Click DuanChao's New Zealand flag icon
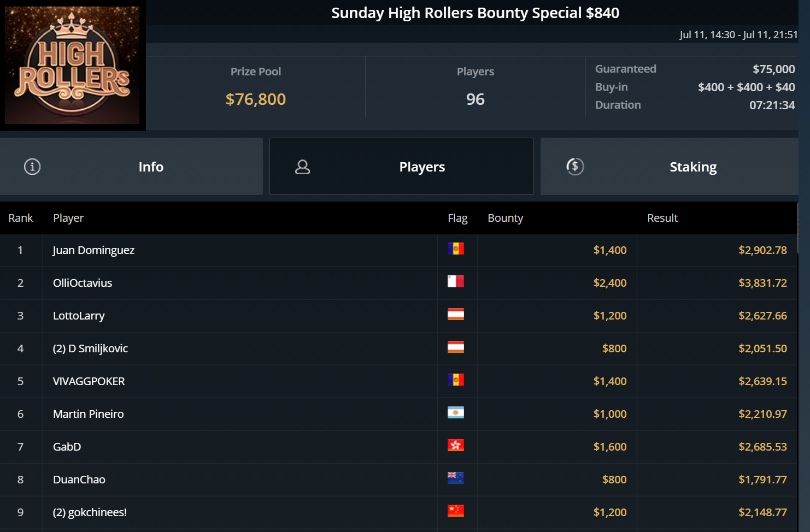 (455, 478)
